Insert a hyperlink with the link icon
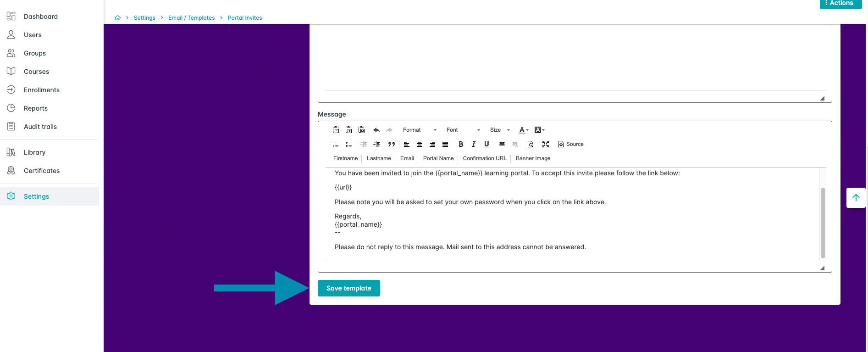Image resolution: width=868 pixels, height=352 pixels. tap(502, 144)
